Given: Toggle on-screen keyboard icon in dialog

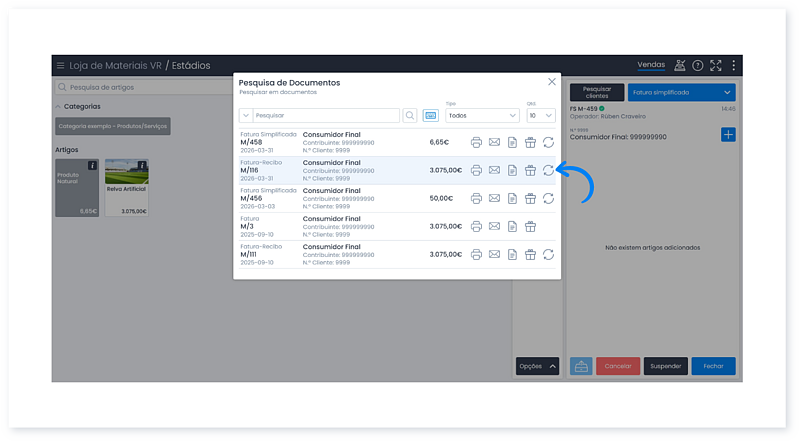Looking at the screenshot, I should (430, 116).
